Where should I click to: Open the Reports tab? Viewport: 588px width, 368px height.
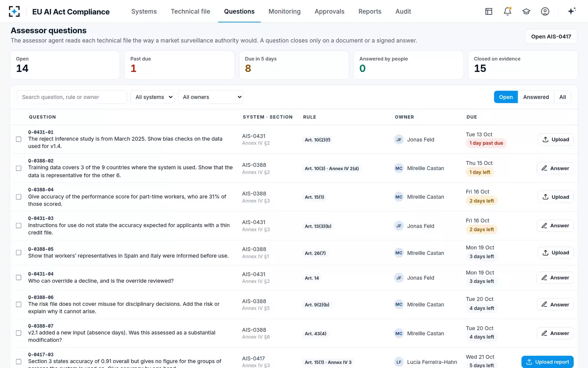click(370, 11)
